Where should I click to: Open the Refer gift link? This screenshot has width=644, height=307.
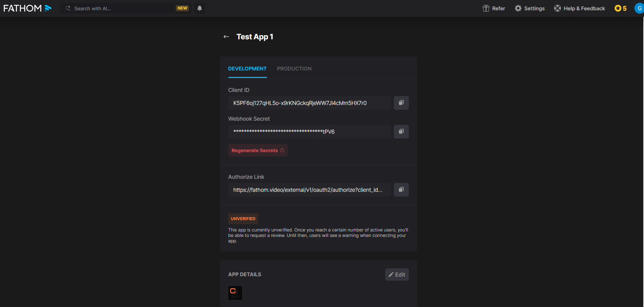click(494, 8)
